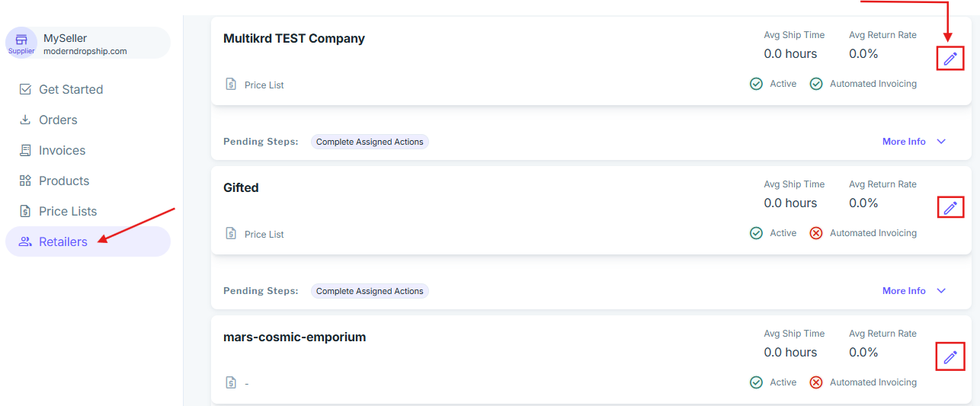Click Complete Assigned Actions tag under Multikrd

[x=370, y=142]
